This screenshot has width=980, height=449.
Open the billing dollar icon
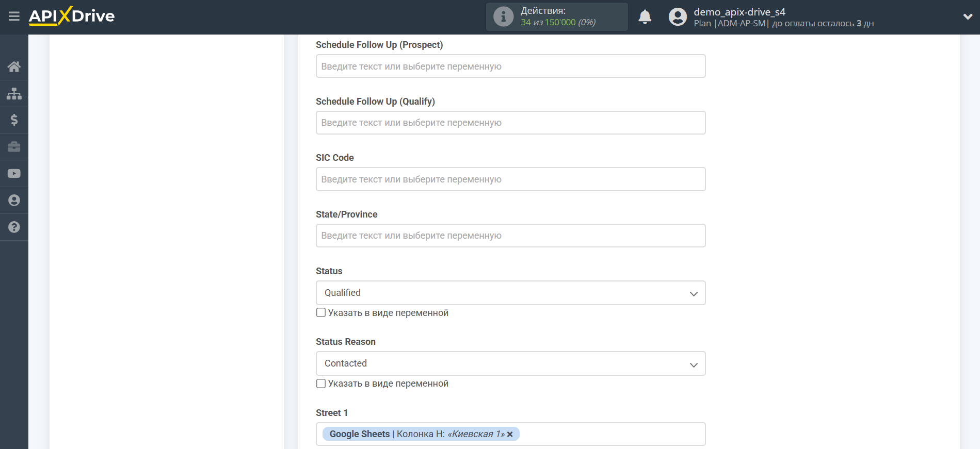tap(14, 120)
